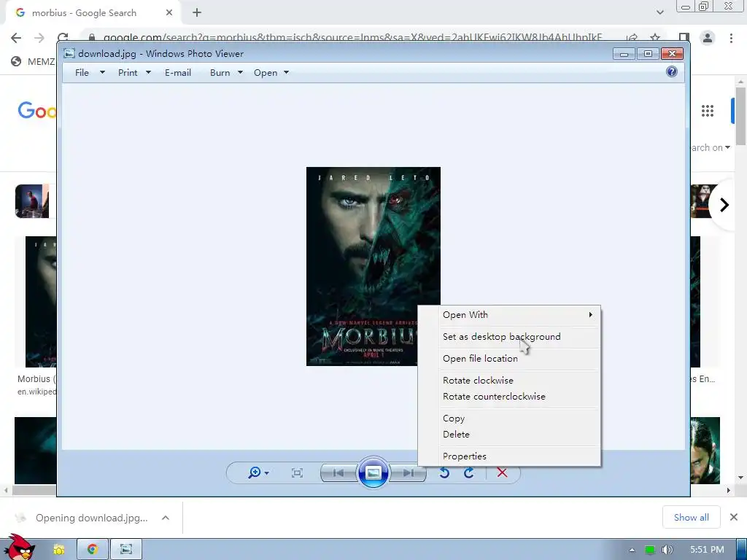Go to previous image in Photo Viewer
This screenshot has width=747, height=560.
point(338,472)
